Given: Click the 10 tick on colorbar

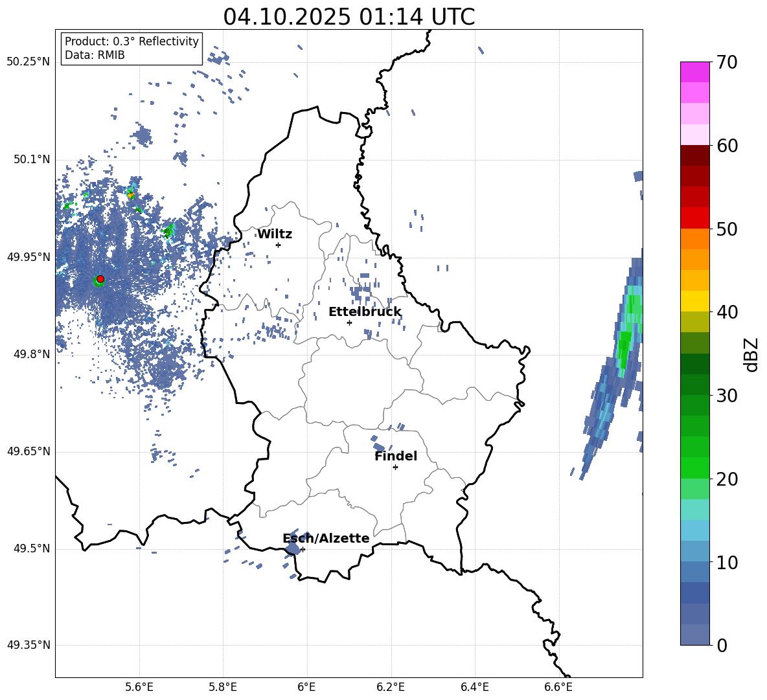Looking at the screenshot, I should click(x=727, y=562).
